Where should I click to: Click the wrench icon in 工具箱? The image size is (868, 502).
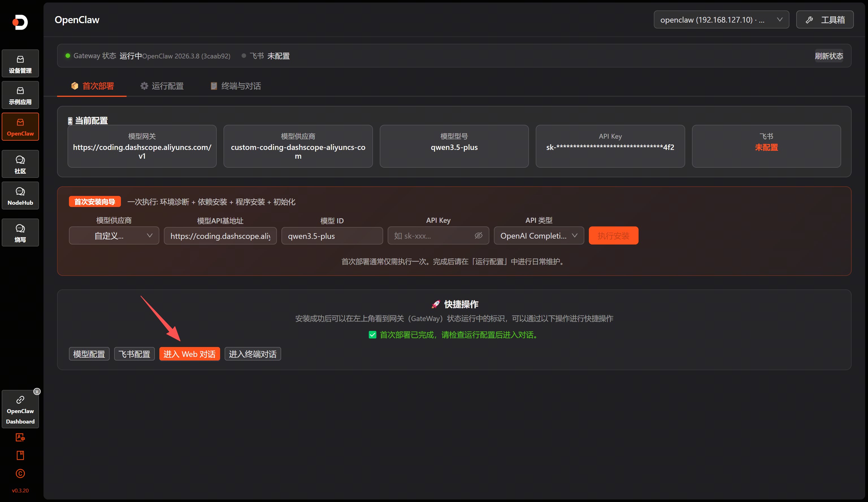click(810, 20)
